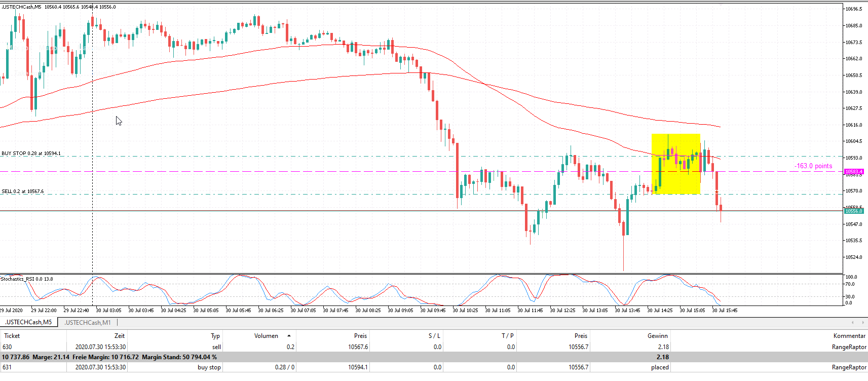The image size is (868, 381).
Task: Click the green 10556.0 current price tag
Action: tap(853, 211)
